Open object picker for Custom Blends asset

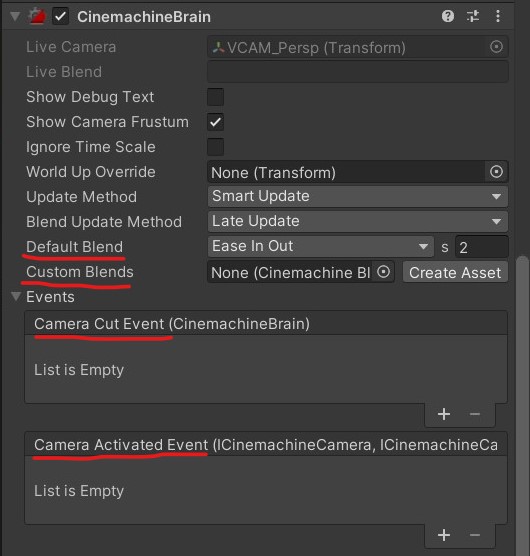point(384,272)
